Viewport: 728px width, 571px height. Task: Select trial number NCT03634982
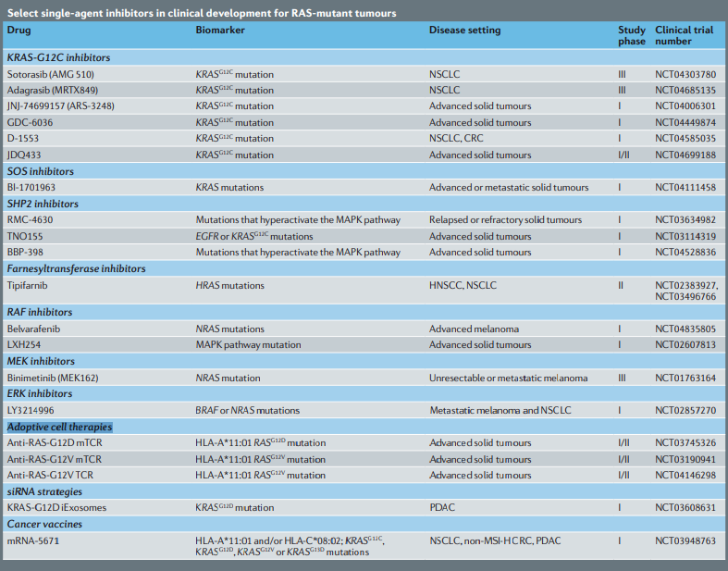point(685,219)
